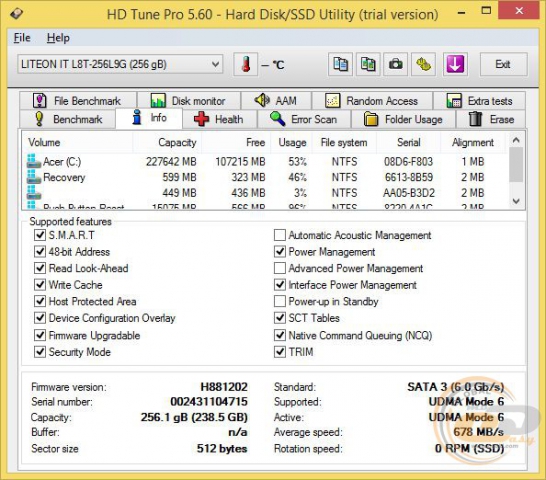Screen dimensions: 546x480
Task: Switch to the Erase tab
Action: [491, 119]
